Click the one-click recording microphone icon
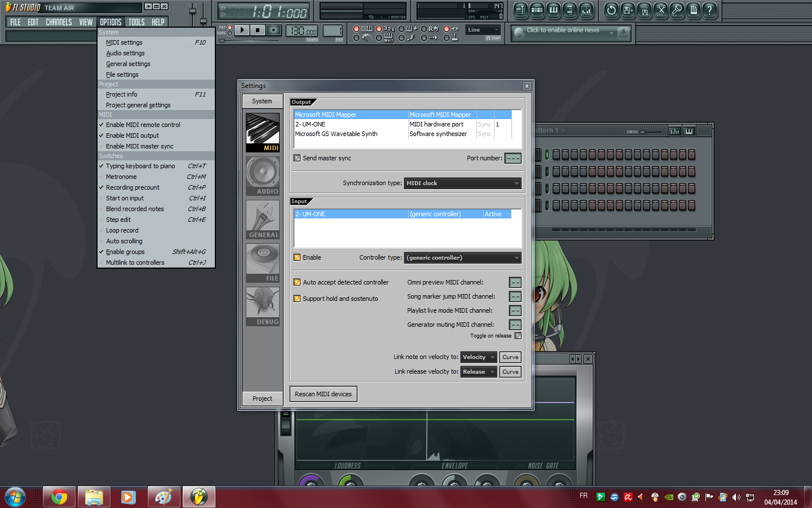812x508 pixels. click(677, 10)
